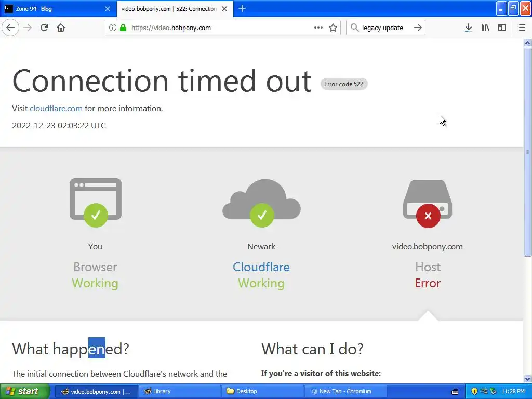Image resolution: width=532 pixels, height=399 pixels.
Task: Click the 2022-12-23 02:03:22 UTC timestamp
Action: pyautogui.click(x=59, y=126)
